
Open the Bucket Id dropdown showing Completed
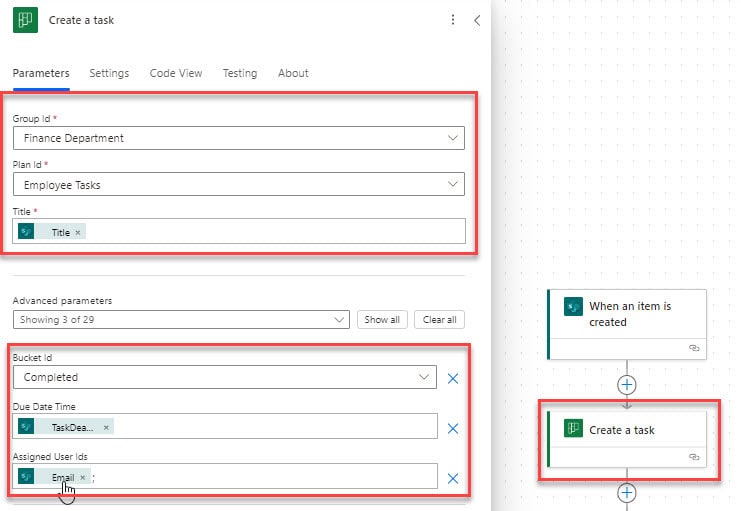(225, 377)
